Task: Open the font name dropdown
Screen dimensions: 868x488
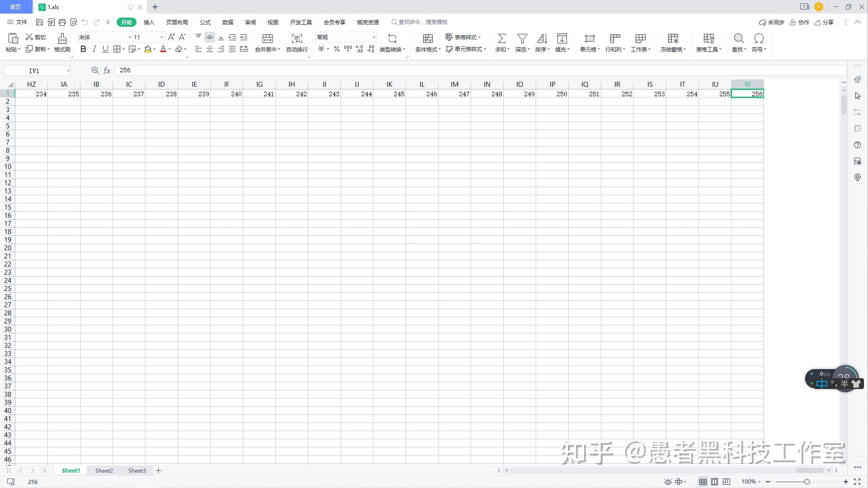Action: [x=129, y=37]
